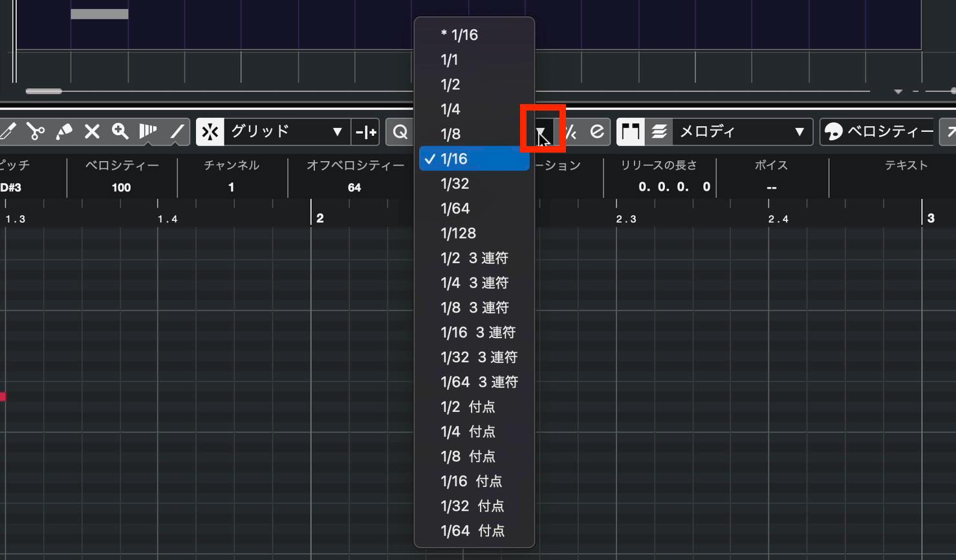Image resolution: width=956 pixels, height=560 pixels.
Task: Choose 1/2 3連符 triplet
Action: coord(474,258)
